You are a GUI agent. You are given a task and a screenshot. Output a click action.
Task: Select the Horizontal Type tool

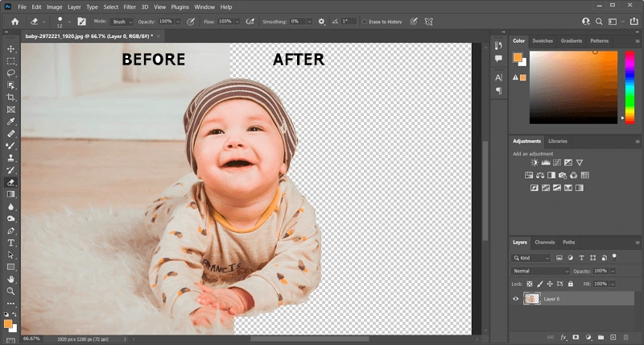(10, 243)
